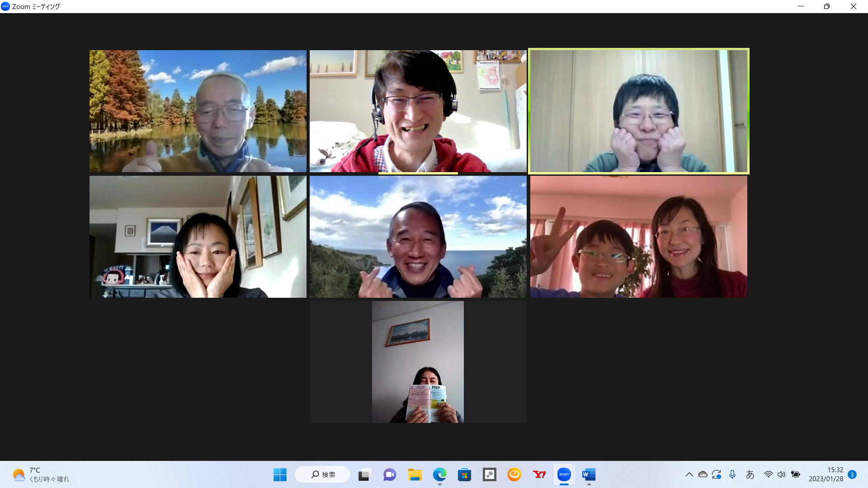The image size is (868, 488).
Task: Open the orange compass app icon
Action: [x=514, y=474]
